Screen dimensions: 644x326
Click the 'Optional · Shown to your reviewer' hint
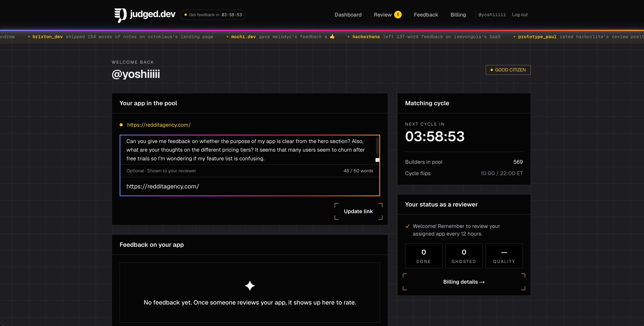tap(161, 171)
